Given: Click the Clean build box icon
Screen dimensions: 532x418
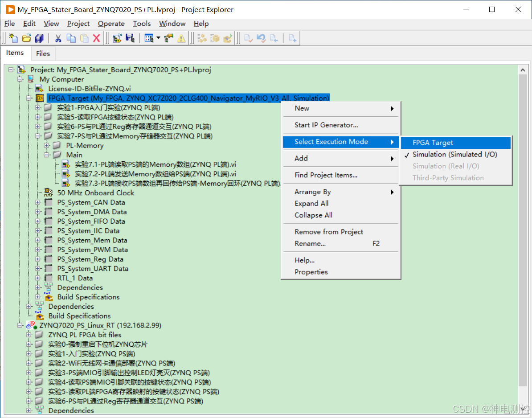Looking at the screenshot, I should point(215,38).
